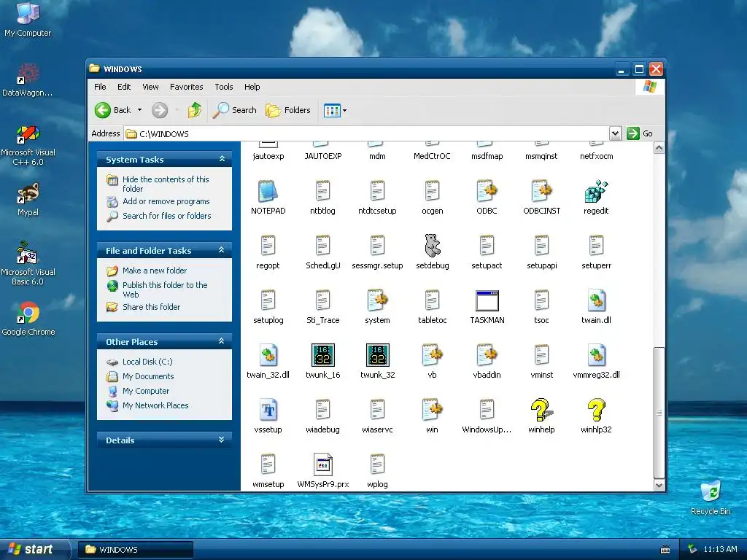Select the twunk_16 file icon
747x560 pixels.
322,355
